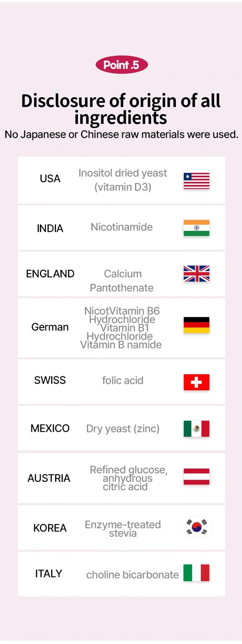Select the Austria flag icon
Viewport: 242px width, 644px height.
click(196, 477)
